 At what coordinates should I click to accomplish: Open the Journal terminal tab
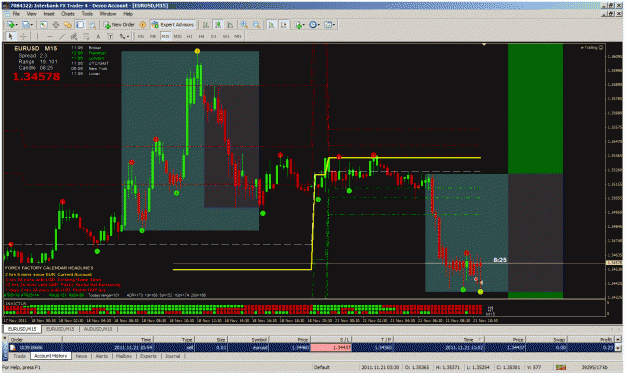tap(173, 356)
